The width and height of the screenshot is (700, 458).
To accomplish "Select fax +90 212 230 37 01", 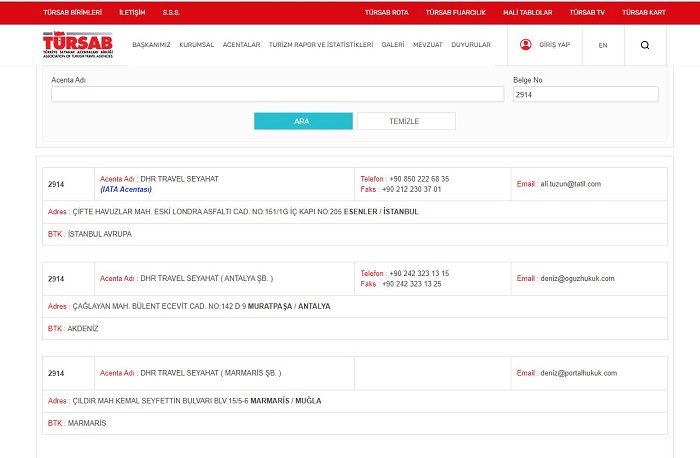I will (x=411, y=189).
